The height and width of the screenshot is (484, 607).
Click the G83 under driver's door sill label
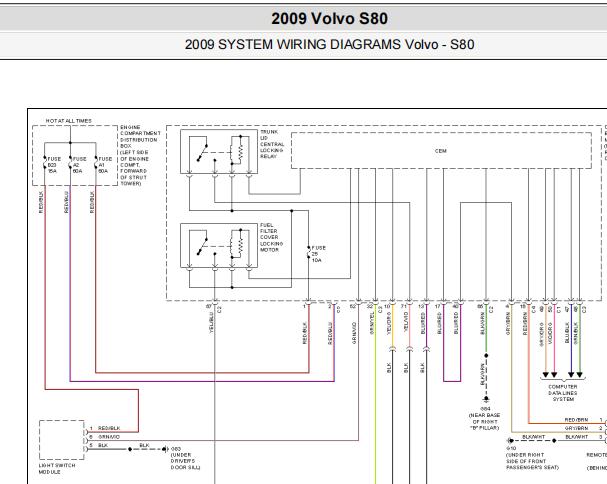click(185, 458)
